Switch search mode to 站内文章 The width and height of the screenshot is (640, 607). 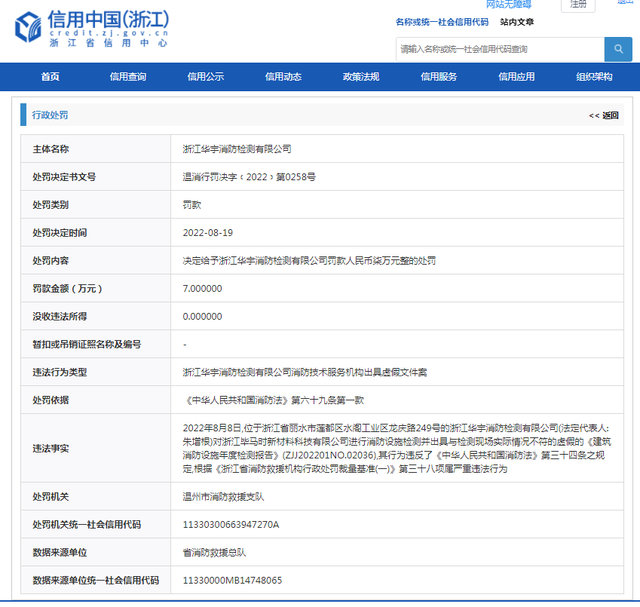click(x=517, y=21)
